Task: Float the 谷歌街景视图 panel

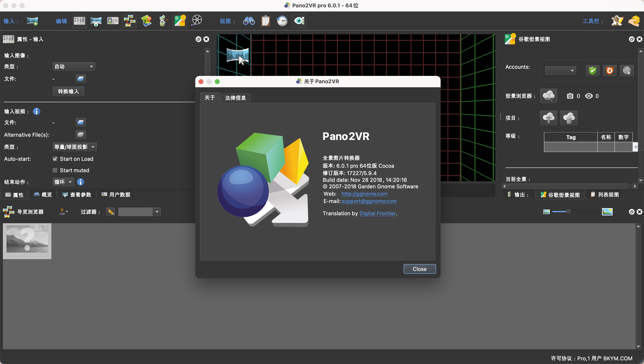Action: coord(632,39)
